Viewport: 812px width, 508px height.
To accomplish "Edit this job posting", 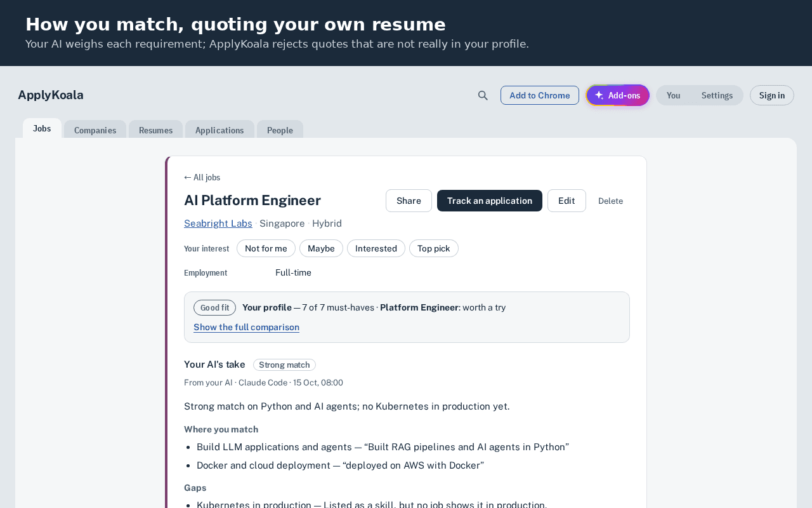I will (566, 201).
